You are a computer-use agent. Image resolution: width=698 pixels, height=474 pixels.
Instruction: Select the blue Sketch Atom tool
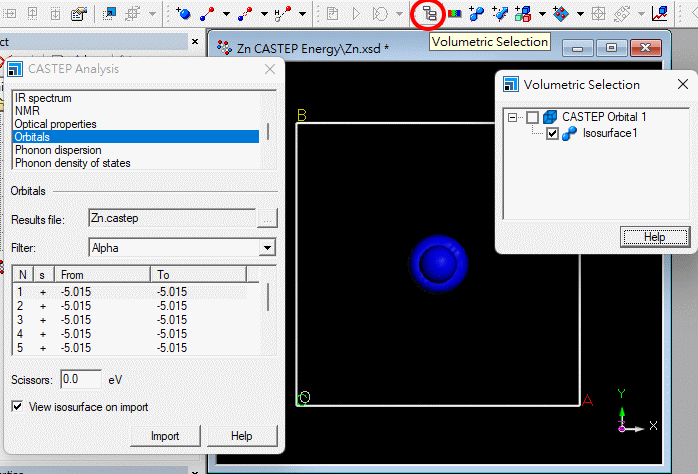[184, 14]
